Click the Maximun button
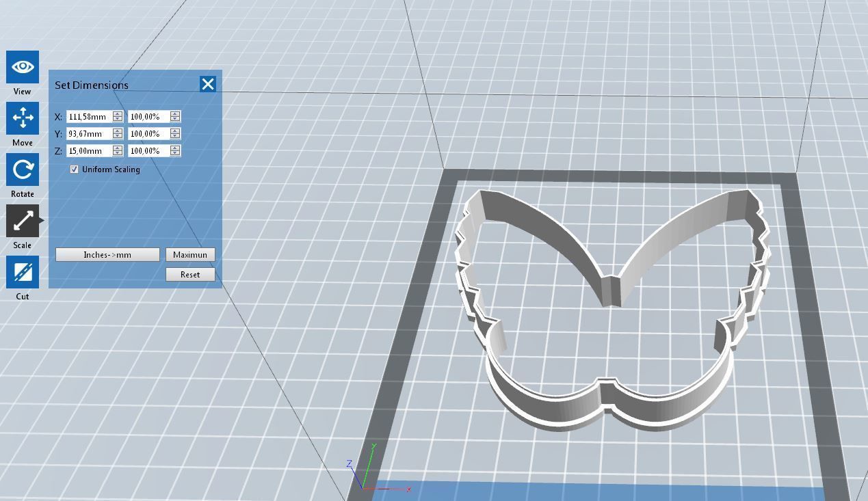Viewport: 868px width, 501px height. point(190,254)
